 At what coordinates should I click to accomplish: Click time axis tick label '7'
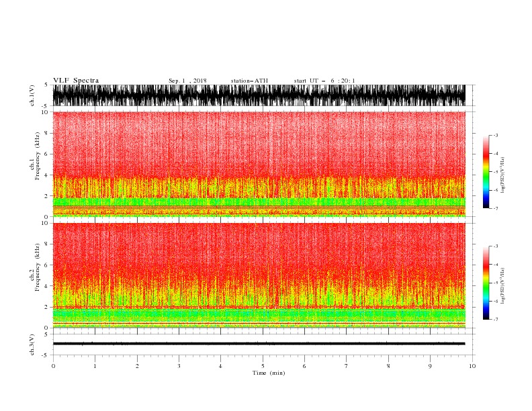[347, 366]
